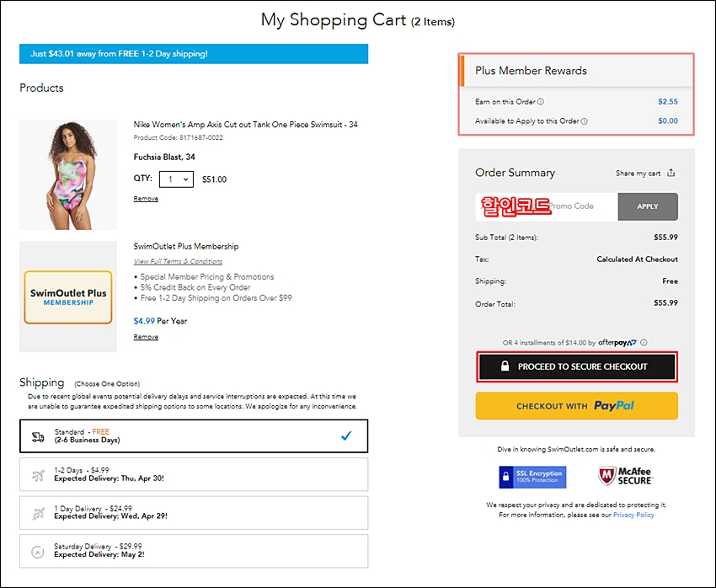This screenshot has height=588, width=716.
Task: Click the APPLY promo code button
Action: pos(648,206)
